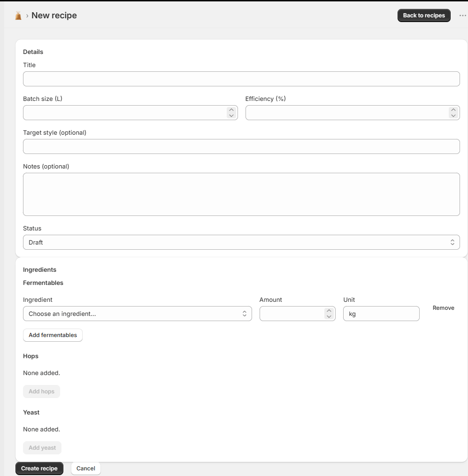Select the Target style text field
Viewport: 468px width, 476px height.
point(241,146)
